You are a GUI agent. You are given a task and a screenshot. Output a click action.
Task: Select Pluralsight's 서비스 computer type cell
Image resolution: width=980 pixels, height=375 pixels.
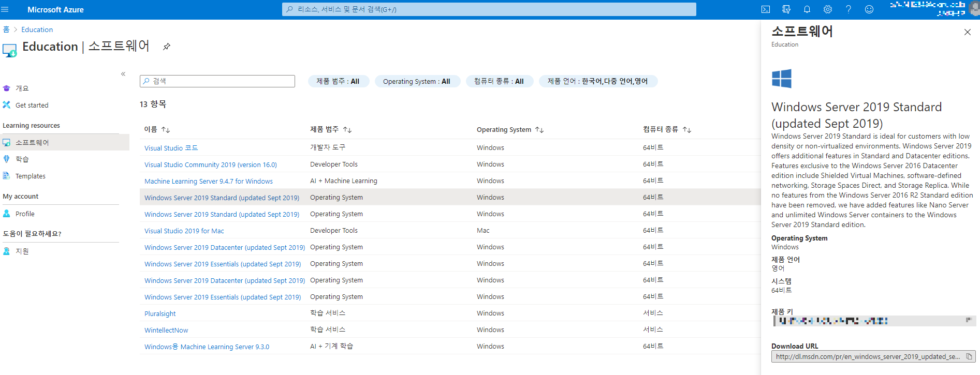pos(653,313)
